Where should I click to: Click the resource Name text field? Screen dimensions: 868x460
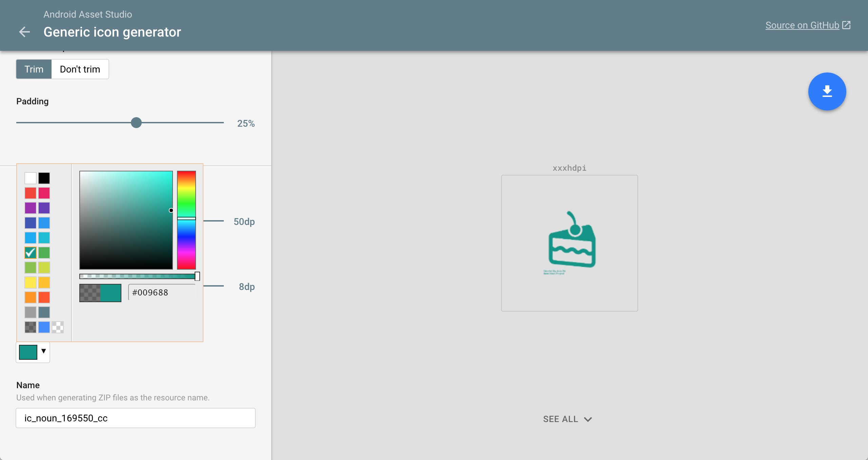point(136,418)
